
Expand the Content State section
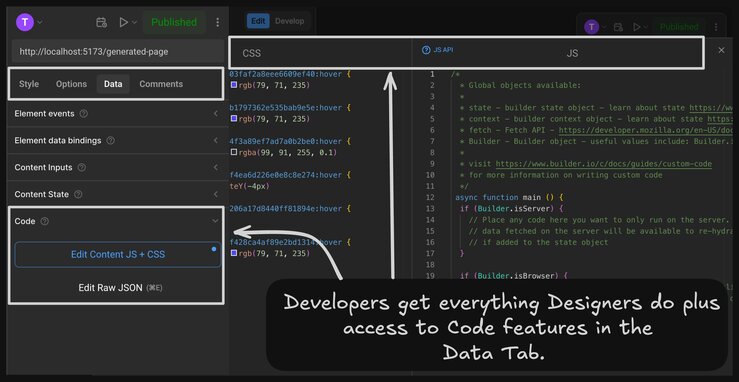(x=216, y=194)
